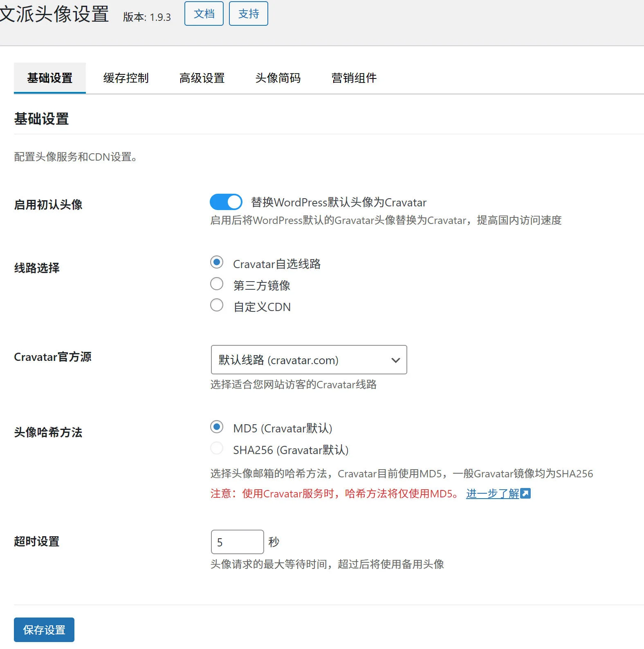Screen dimensions: 644x649
Task: Expand the Cravatar官方源 dropdown
Action: pos(309,360)
